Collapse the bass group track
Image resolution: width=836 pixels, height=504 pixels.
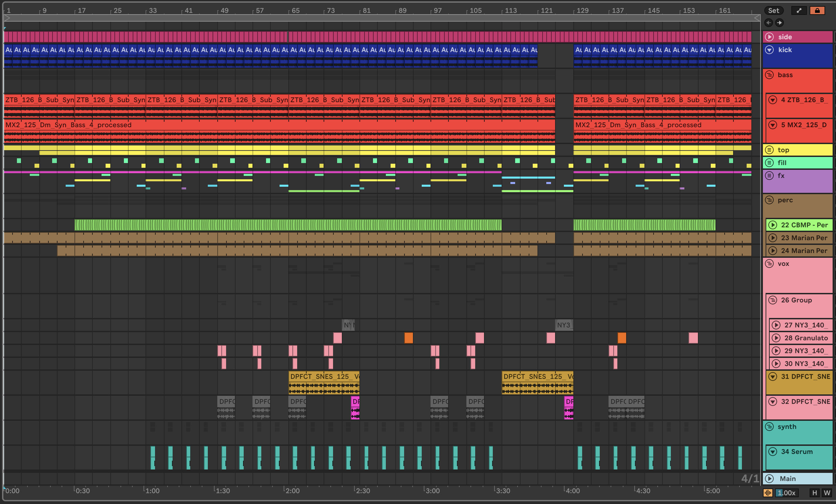point(770,75)
